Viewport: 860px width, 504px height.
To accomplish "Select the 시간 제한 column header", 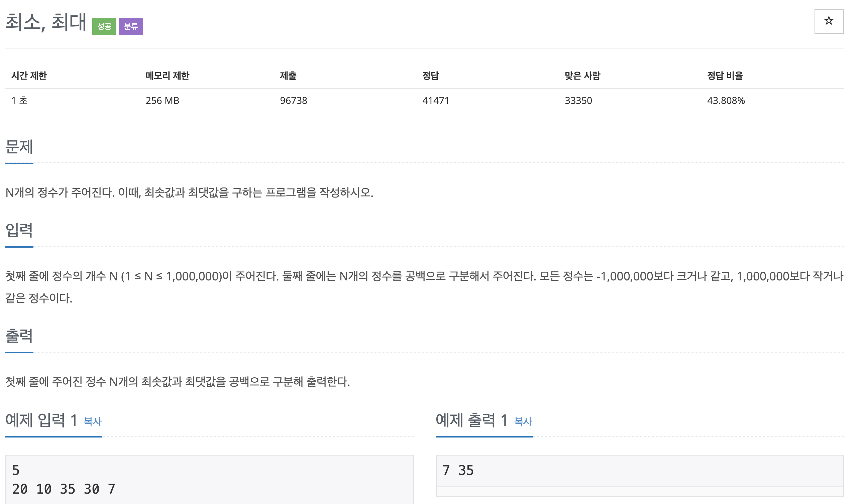I will (x=28, y=76).
